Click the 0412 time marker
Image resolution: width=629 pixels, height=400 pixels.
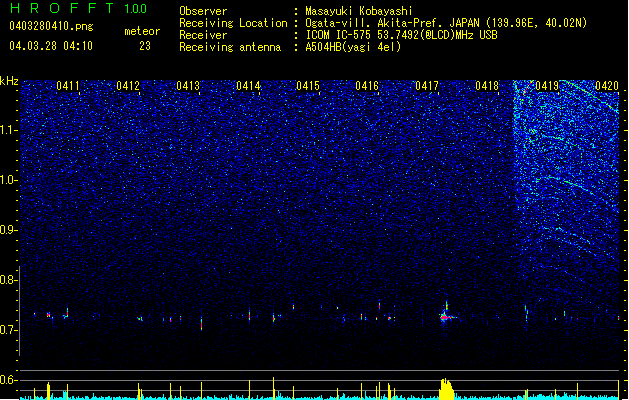click(128, 86)
